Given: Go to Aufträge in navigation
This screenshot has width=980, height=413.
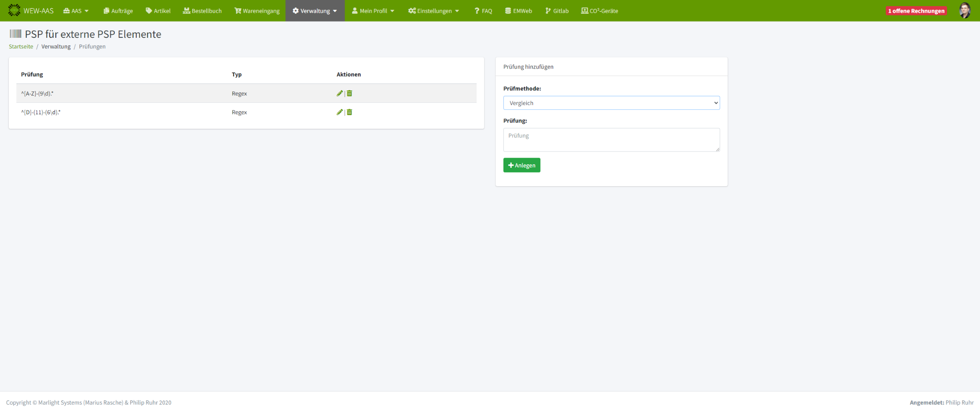Looking at the screenshot, I should tap(118, 11).
